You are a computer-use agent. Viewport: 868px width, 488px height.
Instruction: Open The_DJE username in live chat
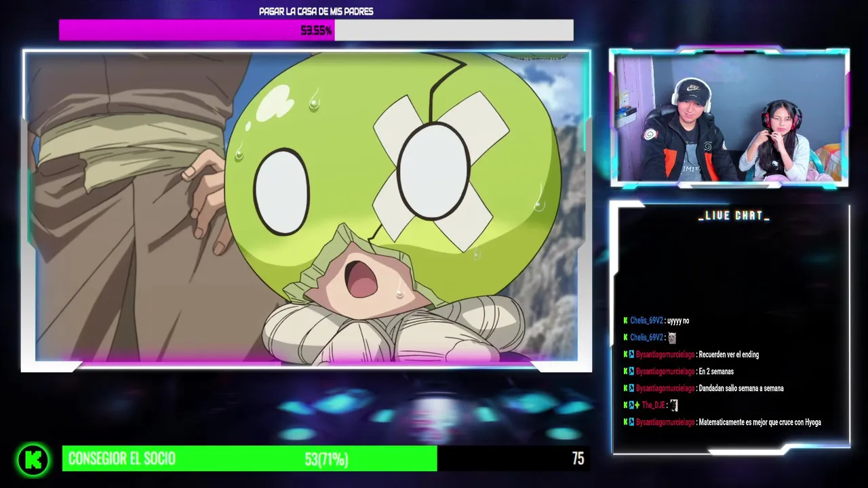(654, 405)
